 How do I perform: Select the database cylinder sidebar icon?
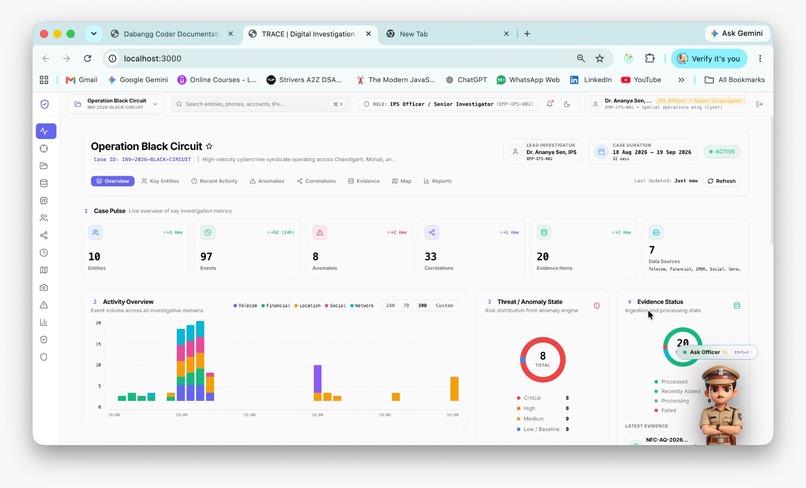tap(44, 183)
